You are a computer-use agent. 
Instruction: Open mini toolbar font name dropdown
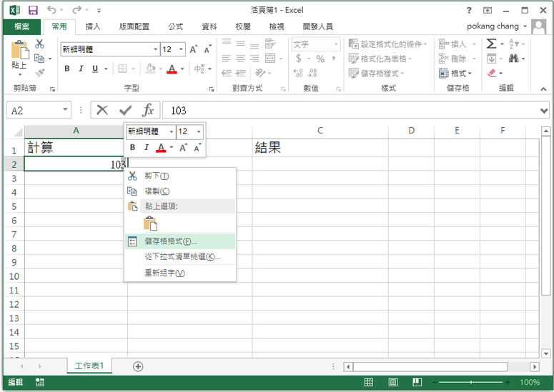(172, 131)
